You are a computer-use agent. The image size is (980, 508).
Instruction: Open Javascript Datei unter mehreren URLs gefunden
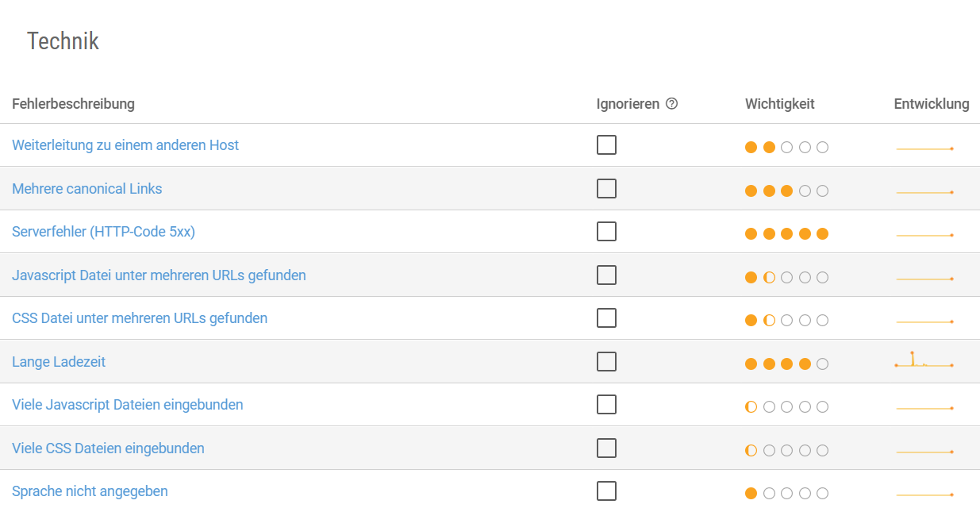click(x=159, y=275)
